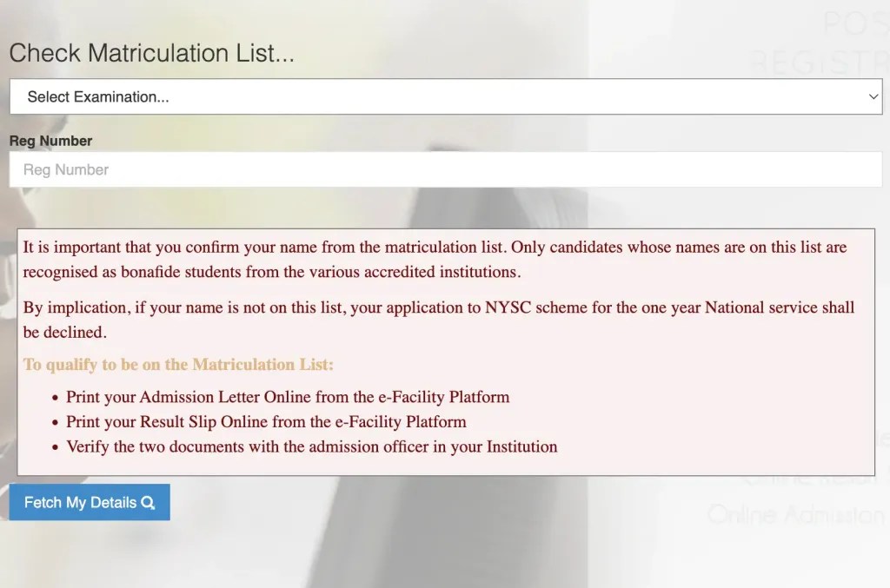Viewport: 890px width, 588px height.
Task: Select the Reg Number field label
Action: (50, 140)
